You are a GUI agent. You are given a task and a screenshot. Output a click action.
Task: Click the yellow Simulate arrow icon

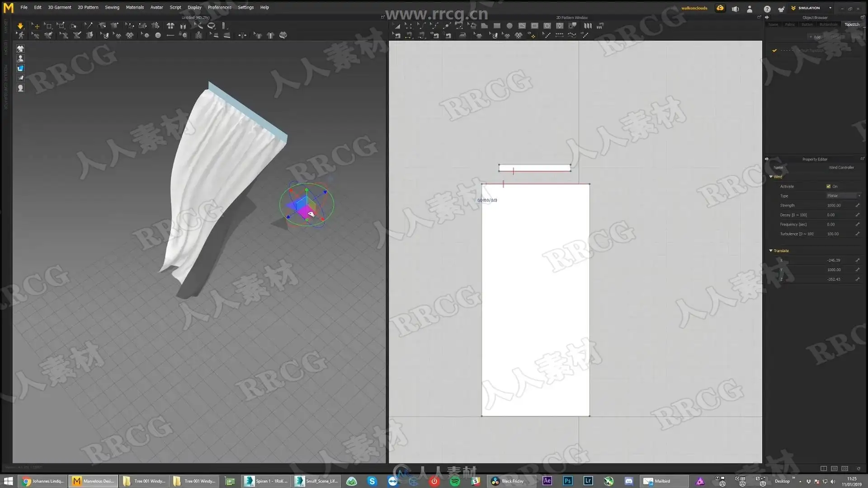pyautogui.click(x=20, y=26)
